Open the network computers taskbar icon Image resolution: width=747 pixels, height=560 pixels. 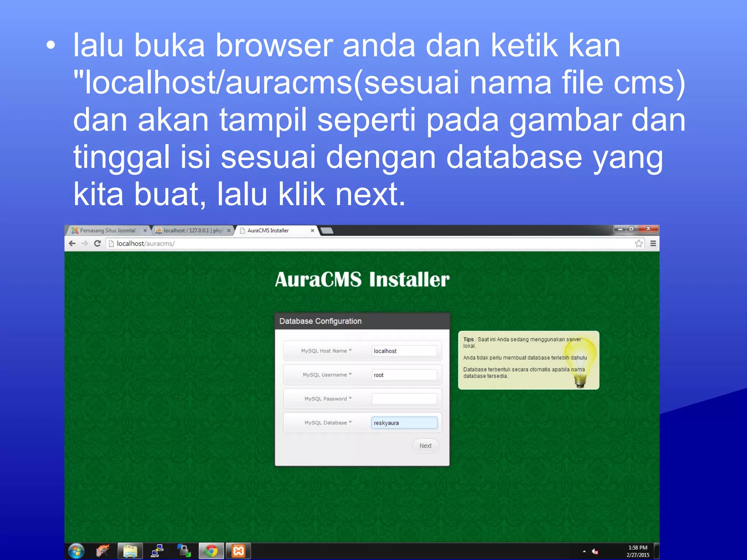tap(158, 551)
